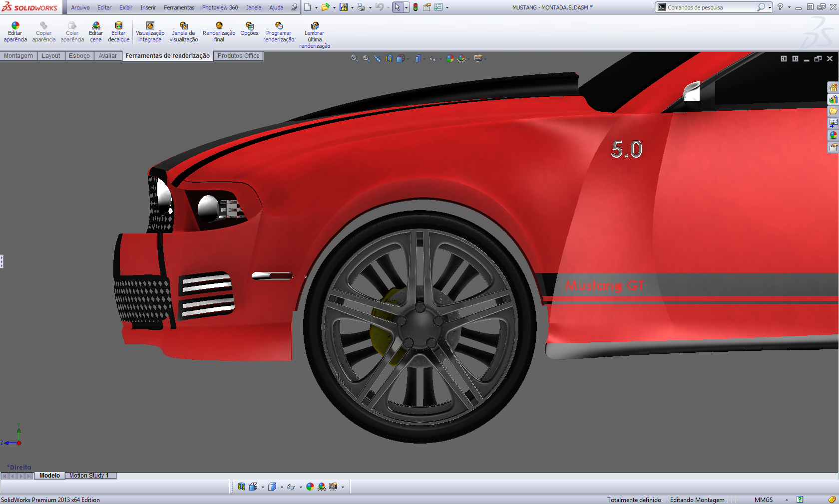Save the assembly with the Save icon
839x504 pixels.
(344, 7)
